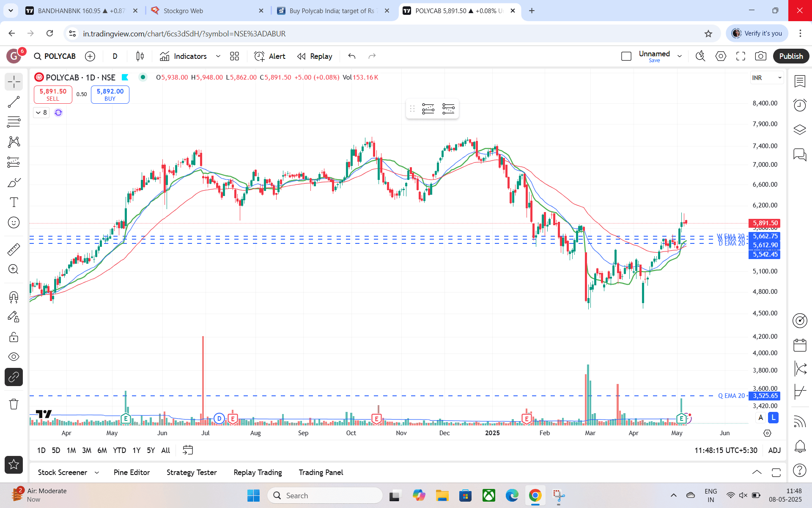This screenshot has width=812, height=508.
Task: Open the Indicators dialog
Action: click(183, 56)
